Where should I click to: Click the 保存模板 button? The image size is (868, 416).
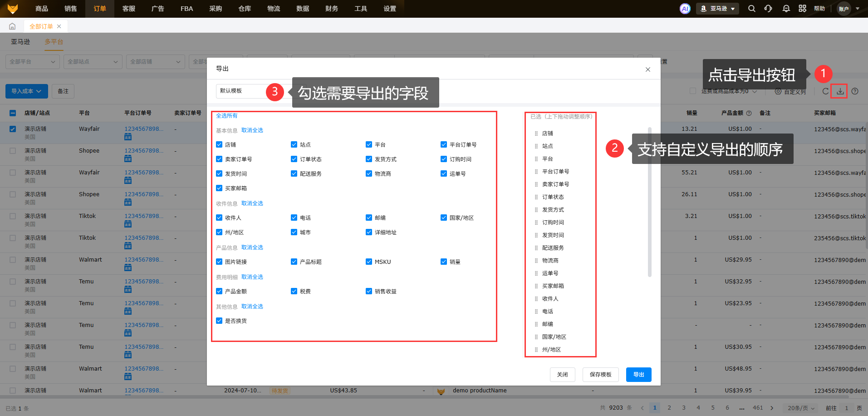[x=600, y=375]
